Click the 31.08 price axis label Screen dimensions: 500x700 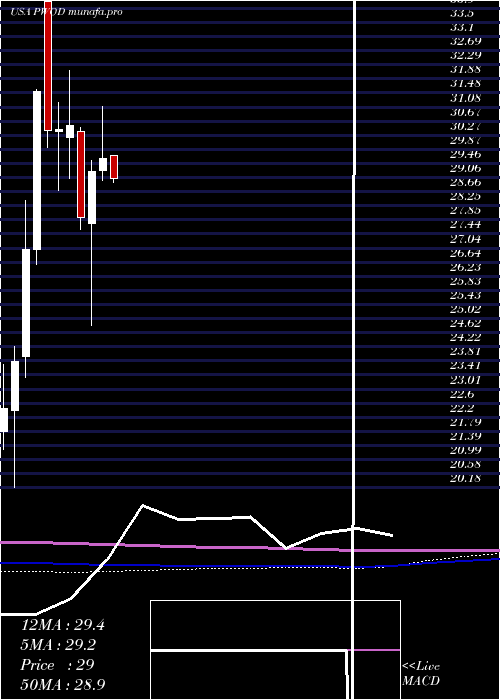(x=465, y=98)
